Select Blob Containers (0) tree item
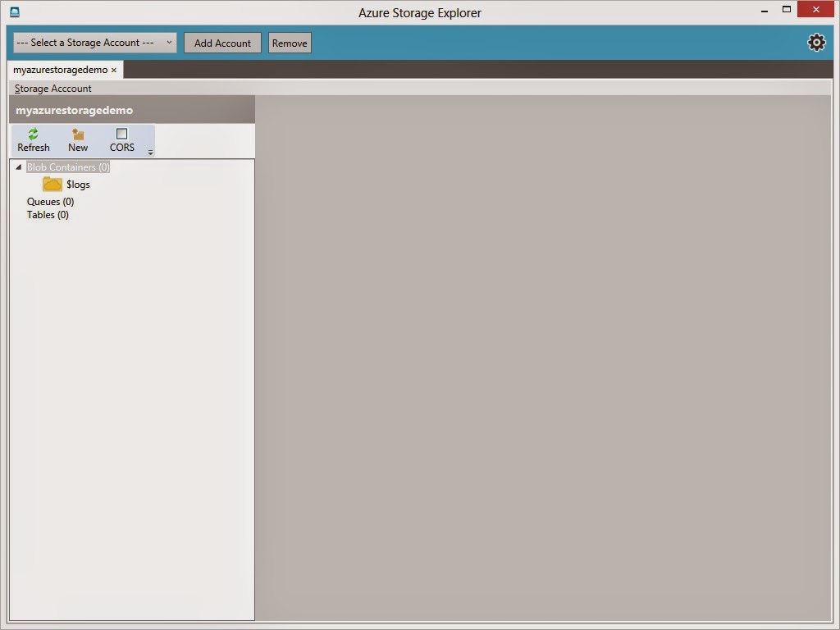Screen dimensions: 840x630 coord(68,167)
